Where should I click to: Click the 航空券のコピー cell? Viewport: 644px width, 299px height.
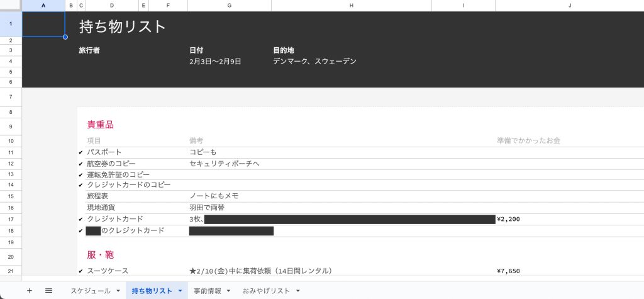(111, 164)
